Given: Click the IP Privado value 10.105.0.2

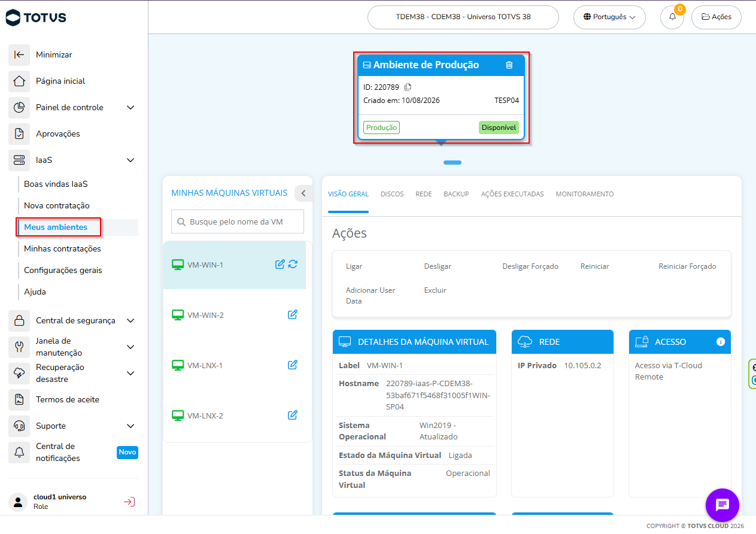Looking at the screenshot, I should click(582, 365).
